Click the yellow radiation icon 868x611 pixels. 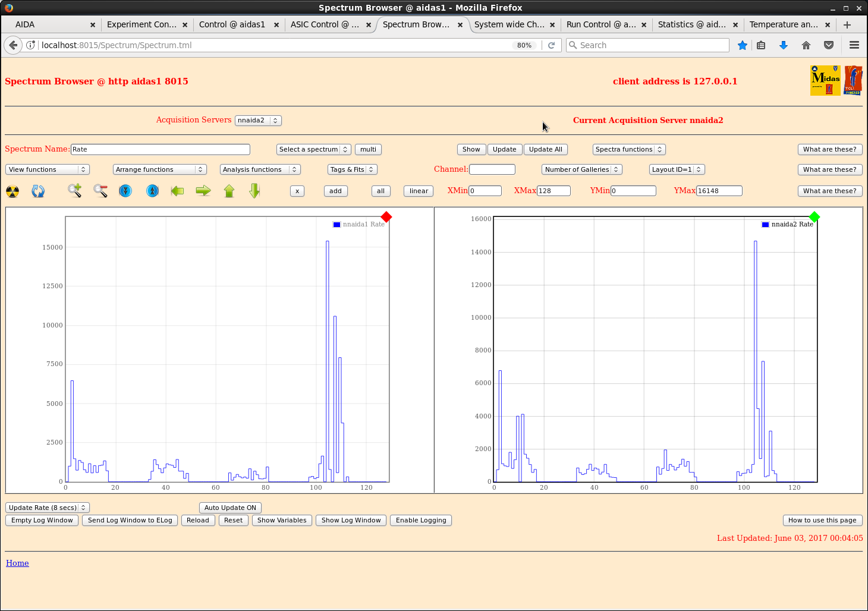pyautogui.click(x=12, y=191)
